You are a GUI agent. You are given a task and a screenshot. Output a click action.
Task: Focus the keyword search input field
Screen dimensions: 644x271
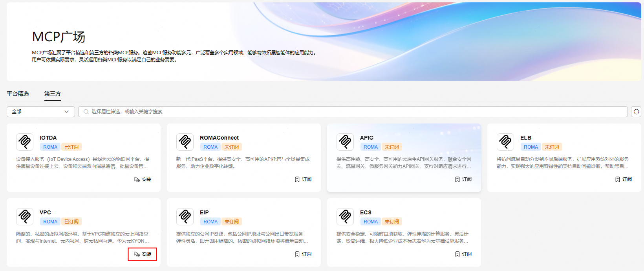[353, 112]
